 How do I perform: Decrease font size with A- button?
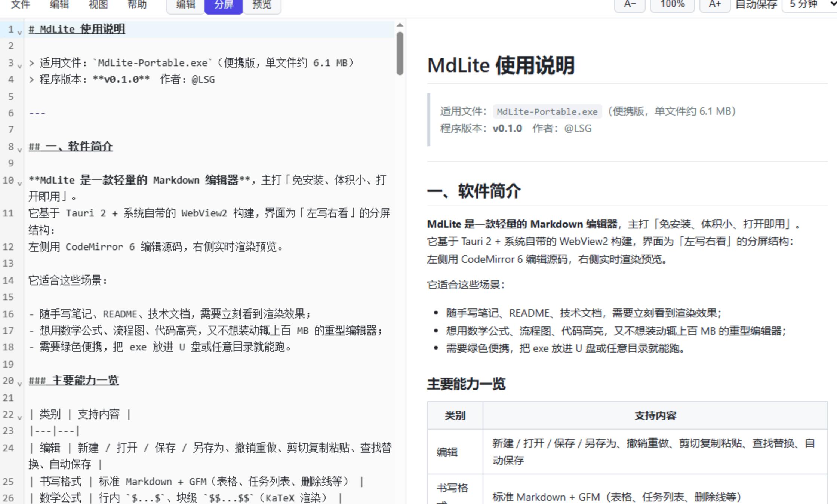(630, 4)
